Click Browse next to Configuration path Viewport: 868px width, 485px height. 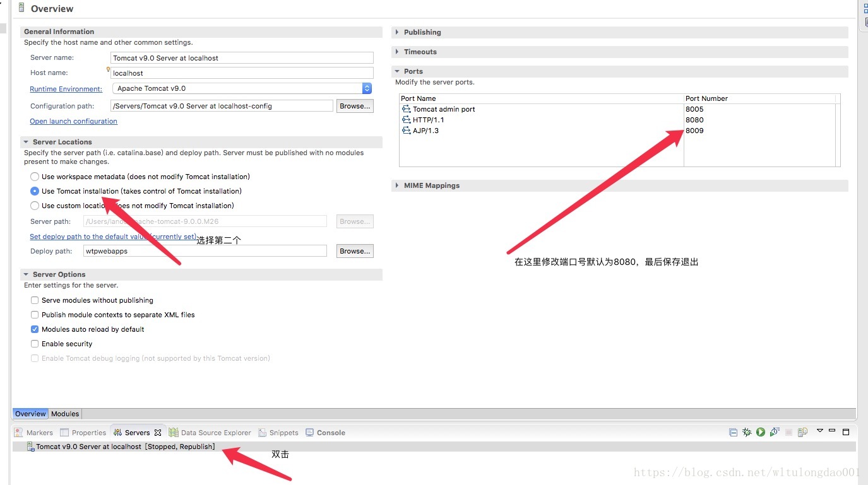pyautogui.click(x=355, y=106)
